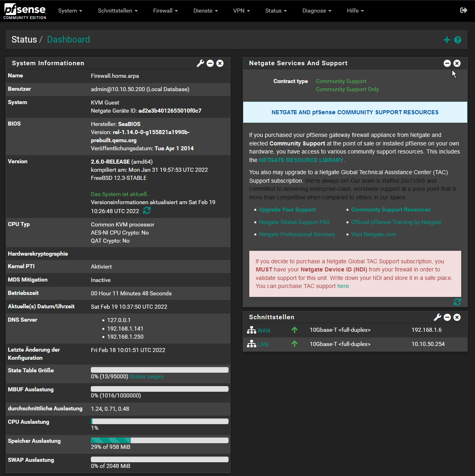Open the Hilfe menu
Image resolution: width=475 pixels, height=476 pixels.
click(355, 11)
